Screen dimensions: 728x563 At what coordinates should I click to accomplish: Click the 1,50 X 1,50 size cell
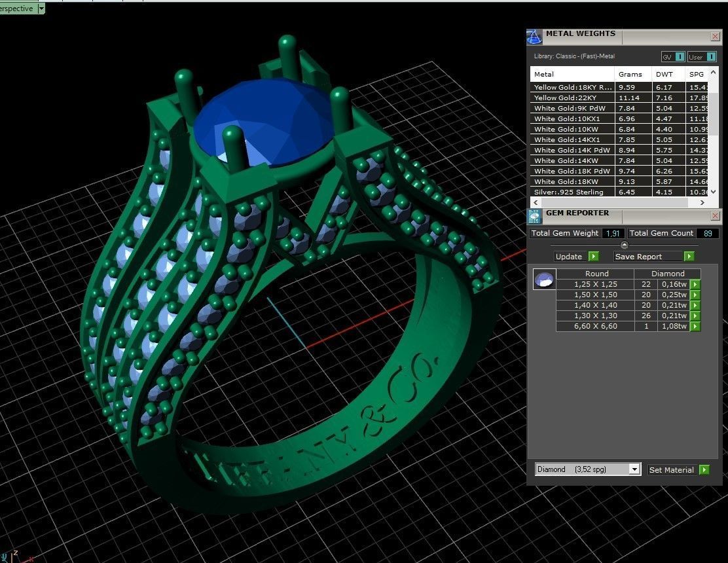(x=595, y=295)
